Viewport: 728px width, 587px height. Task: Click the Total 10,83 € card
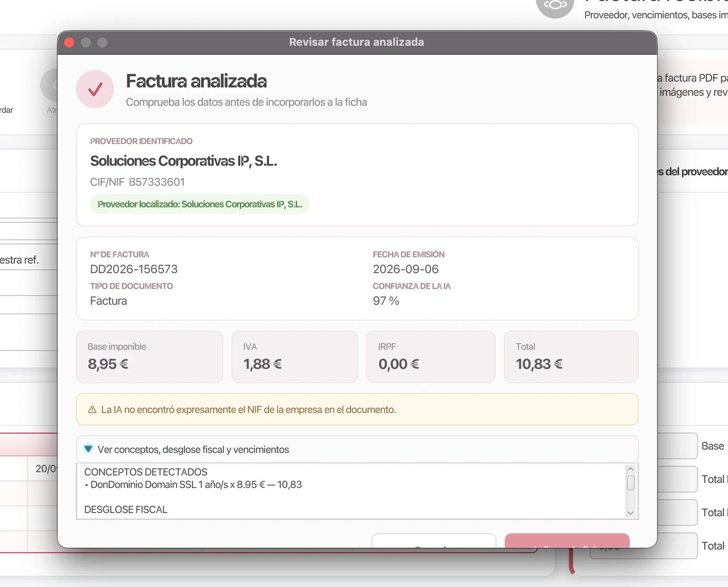coord(571,357)
